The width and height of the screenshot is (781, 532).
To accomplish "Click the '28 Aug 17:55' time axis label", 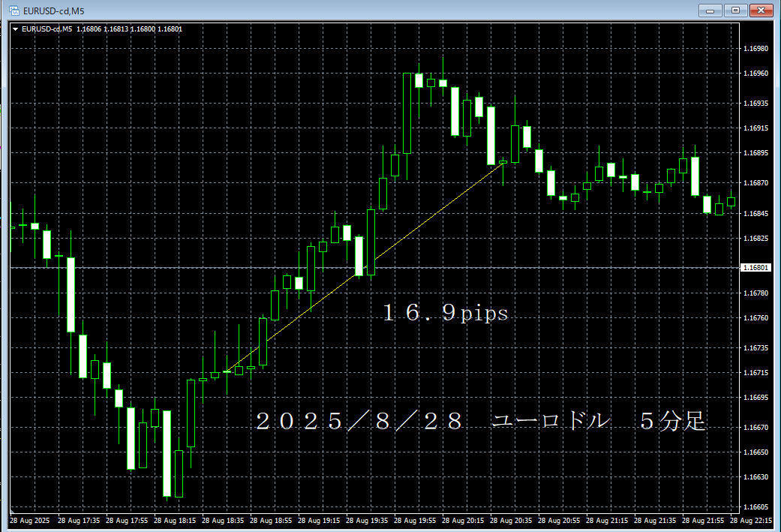I will (x=127, y=521).
